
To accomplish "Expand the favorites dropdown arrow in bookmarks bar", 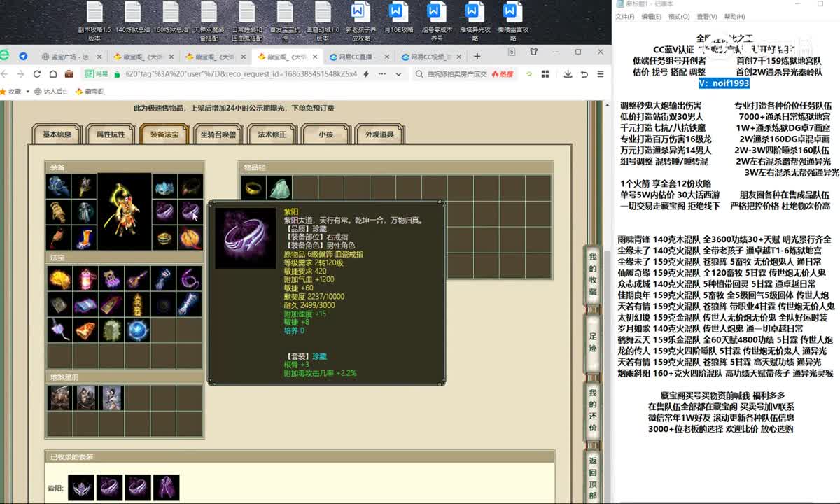I will coord(37,92).
